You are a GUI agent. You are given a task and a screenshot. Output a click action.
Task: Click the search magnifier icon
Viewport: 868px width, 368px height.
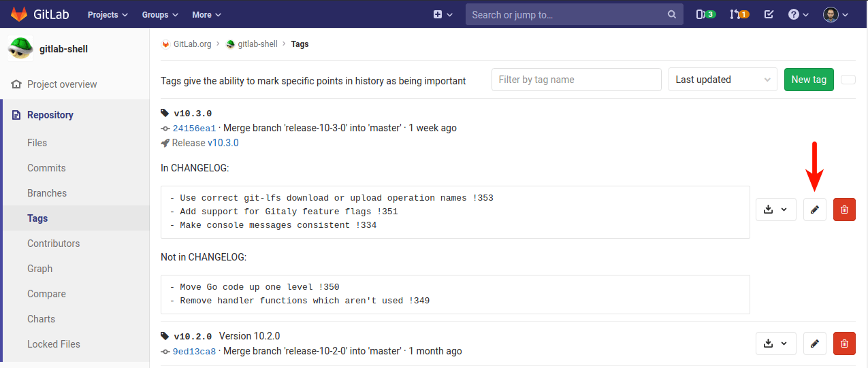671,14
